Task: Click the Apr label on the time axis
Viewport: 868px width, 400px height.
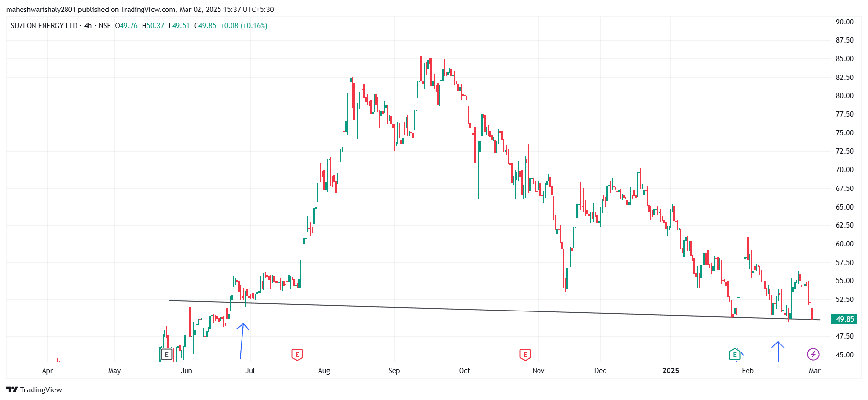Action: click(47, 371)
